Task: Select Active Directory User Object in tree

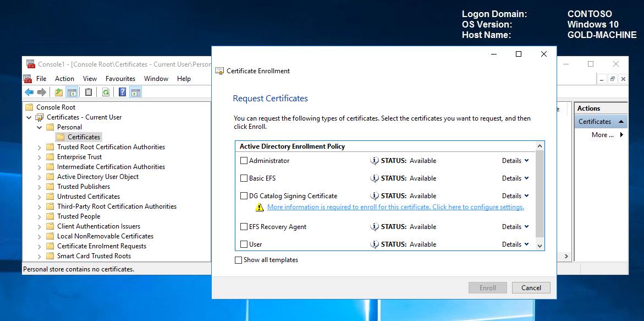Action: pyautogui.click(x=98, y=177)
